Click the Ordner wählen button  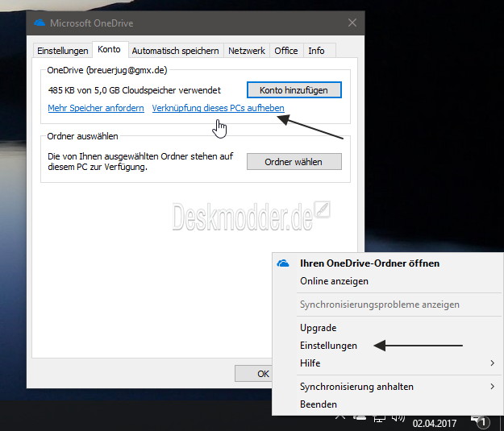[294, 162]
